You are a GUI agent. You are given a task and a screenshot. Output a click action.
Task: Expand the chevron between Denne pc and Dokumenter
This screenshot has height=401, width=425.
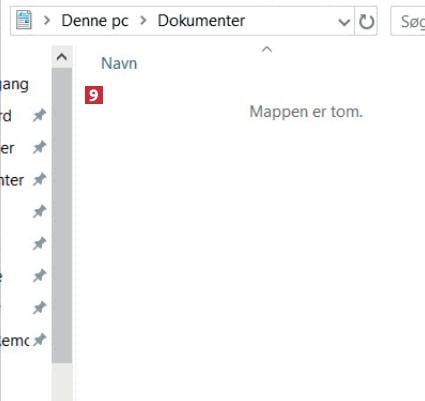coord(143,21)
